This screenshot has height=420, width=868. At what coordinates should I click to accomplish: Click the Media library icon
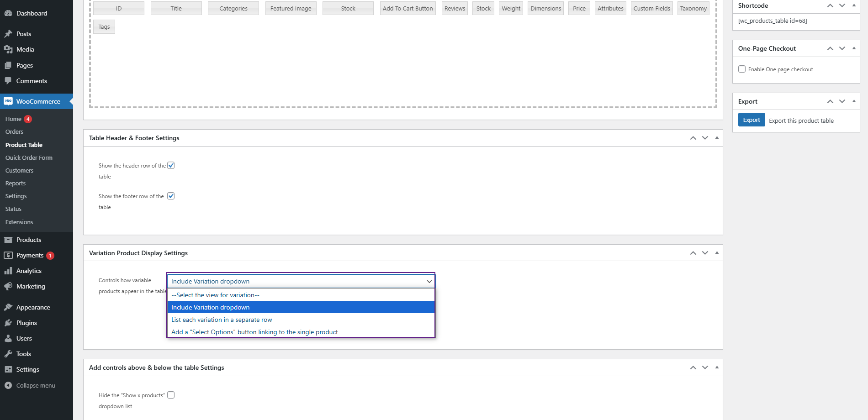8,49
